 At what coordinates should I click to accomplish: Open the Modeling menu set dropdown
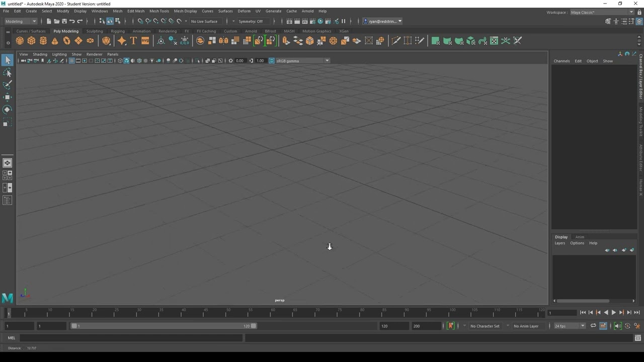[x=21, y=21]
